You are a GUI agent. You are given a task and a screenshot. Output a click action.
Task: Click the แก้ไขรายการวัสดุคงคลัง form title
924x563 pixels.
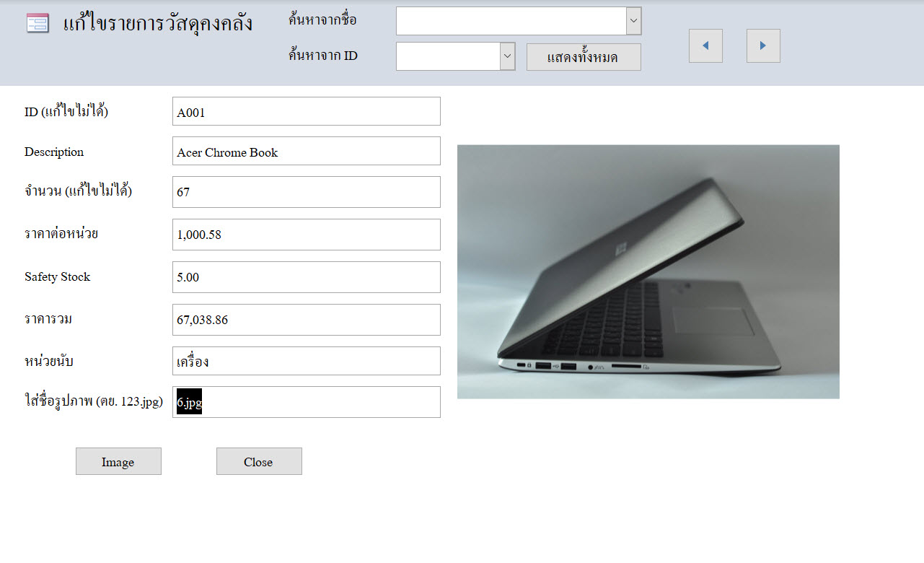coord(158,23)
